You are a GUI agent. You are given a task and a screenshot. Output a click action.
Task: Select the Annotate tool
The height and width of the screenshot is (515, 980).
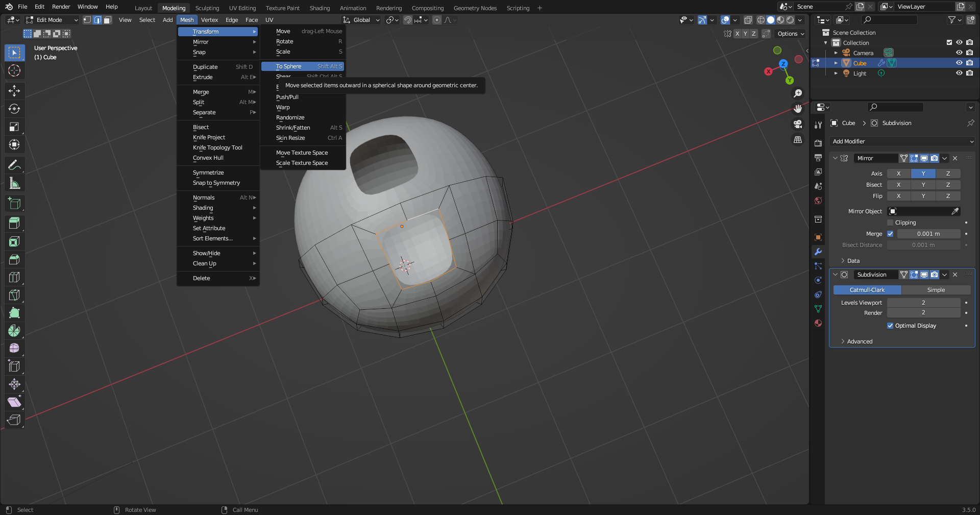[x=14, y=165]
